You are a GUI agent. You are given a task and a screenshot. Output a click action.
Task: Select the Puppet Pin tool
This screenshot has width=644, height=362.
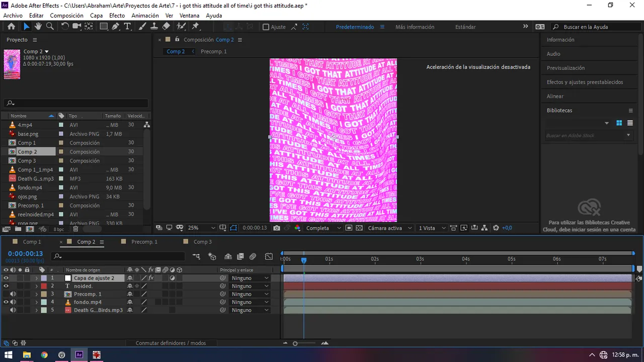click(x=195, y=27)
